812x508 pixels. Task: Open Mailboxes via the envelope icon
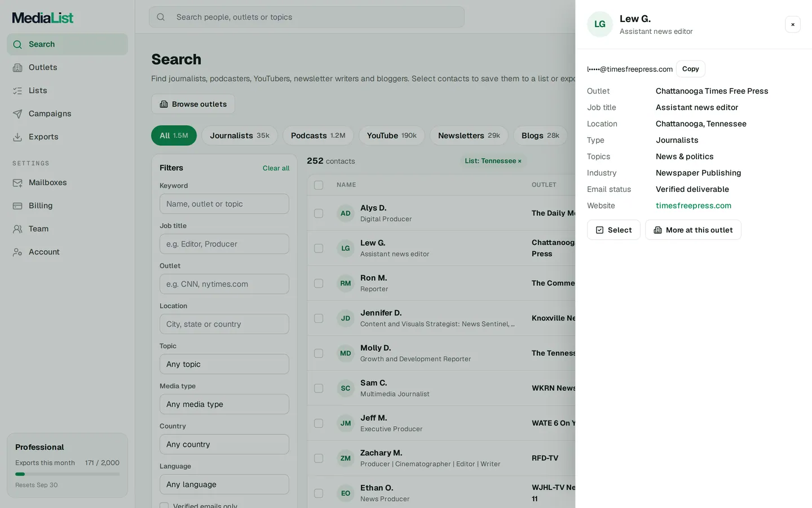click(17, 183)
